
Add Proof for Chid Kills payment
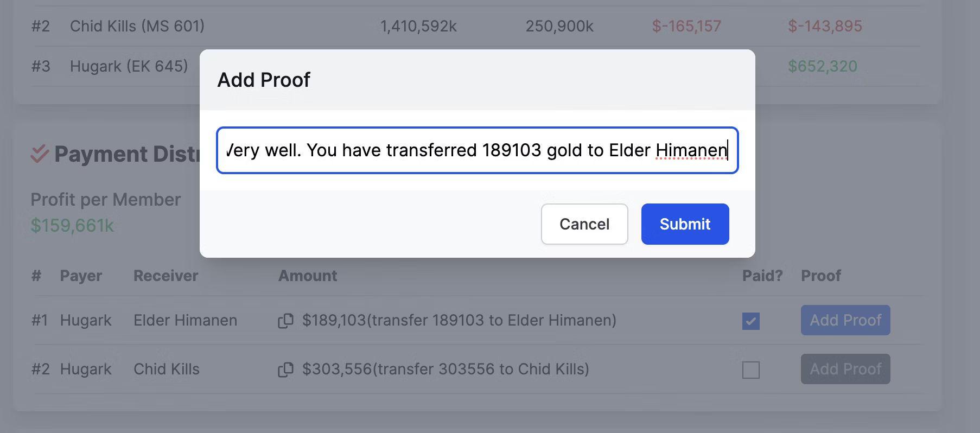[x=845, y=369]
